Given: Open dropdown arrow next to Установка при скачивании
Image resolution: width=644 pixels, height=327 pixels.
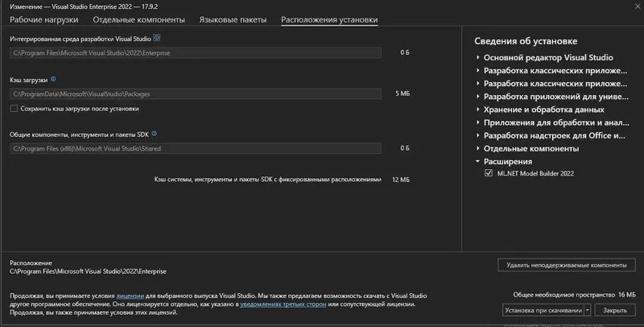Looking at the screenshot, I should 588,310.
